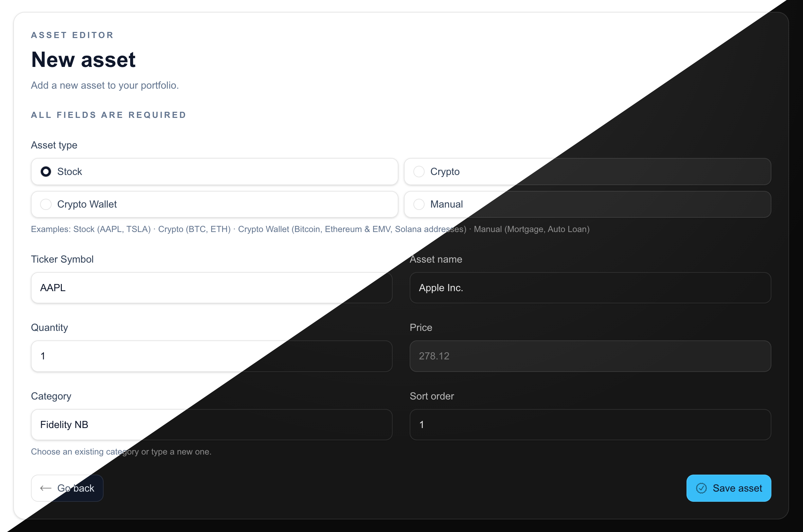
Task: Click the Save asset button
Action: (729, 488)
